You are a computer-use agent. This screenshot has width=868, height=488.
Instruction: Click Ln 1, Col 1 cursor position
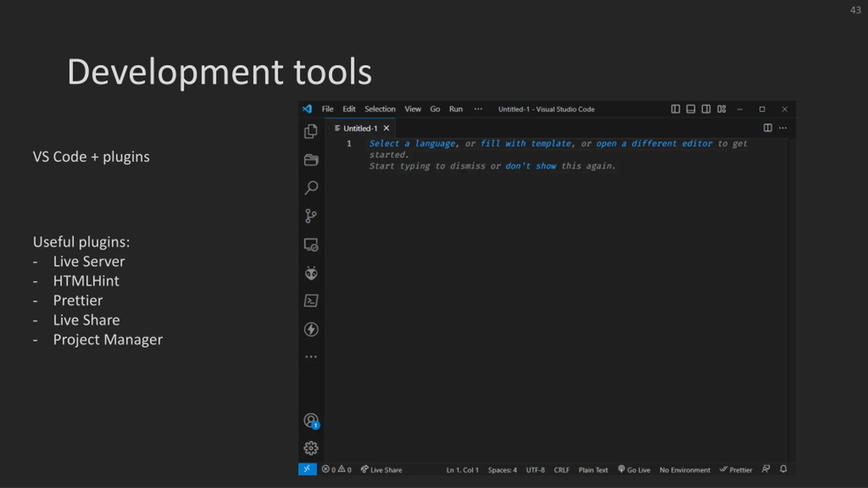click(x=462, y=470)
